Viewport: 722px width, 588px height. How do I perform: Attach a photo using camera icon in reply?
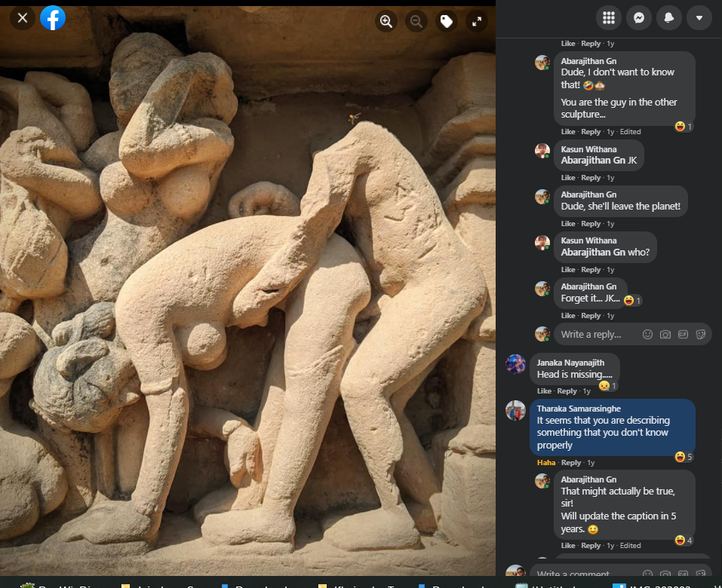click(665, 334)
